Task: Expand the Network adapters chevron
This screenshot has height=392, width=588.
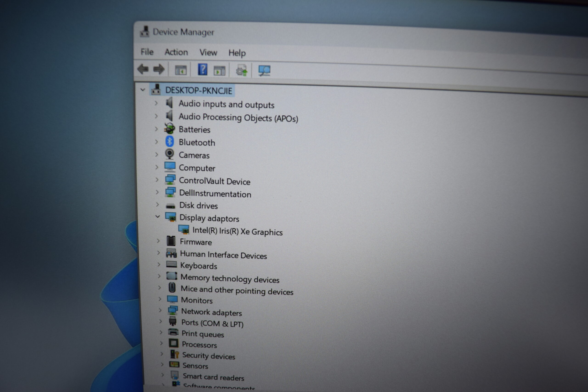Action: tap(160, 310)
